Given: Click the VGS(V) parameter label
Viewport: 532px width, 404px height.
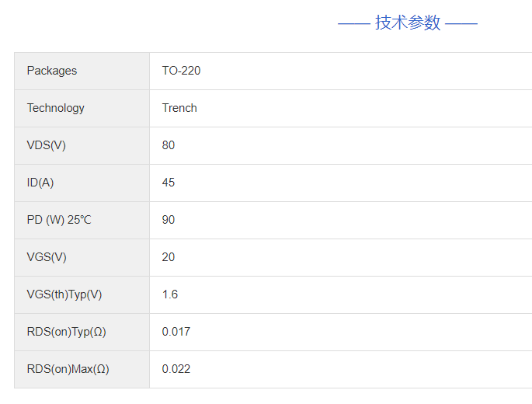Looking at the screenshot, I should point(47,257).
